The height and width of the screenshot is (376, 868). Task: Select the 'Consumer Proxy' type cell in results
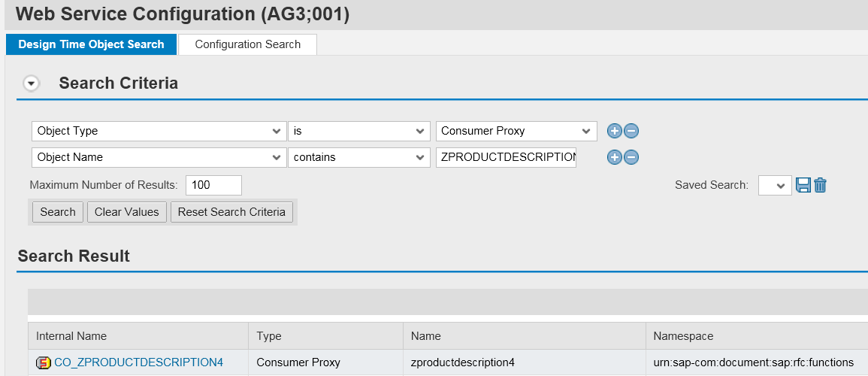(325, 362)
